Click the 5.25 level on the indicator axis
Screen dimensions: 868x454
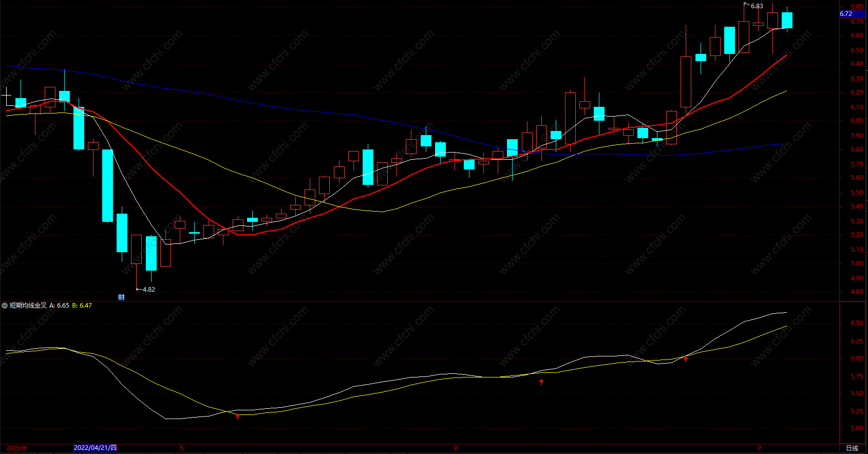(857, 411)
